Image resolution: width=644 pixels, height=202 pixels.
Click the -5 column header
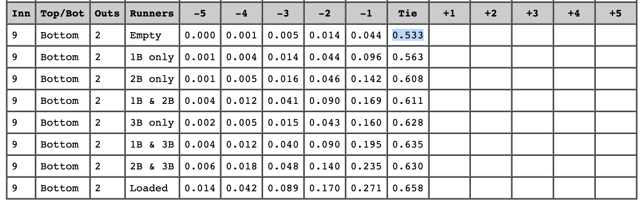click(200, 14)
